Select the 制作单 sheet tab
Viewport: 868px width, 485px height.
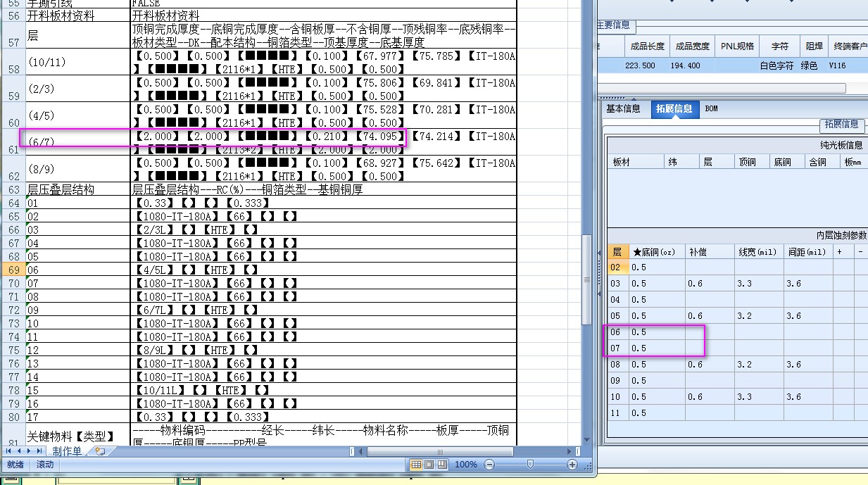coord(67,451)
